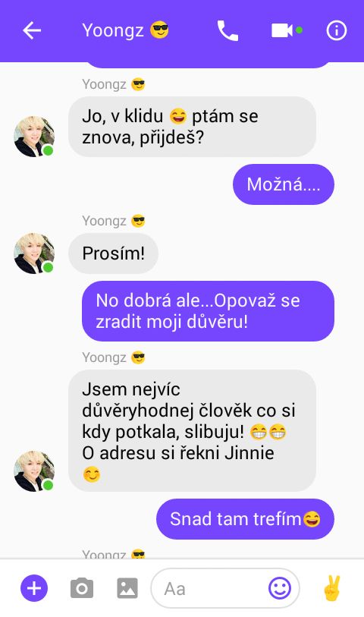
Task: Open conversation info details
Action: (x=337, y=30)
